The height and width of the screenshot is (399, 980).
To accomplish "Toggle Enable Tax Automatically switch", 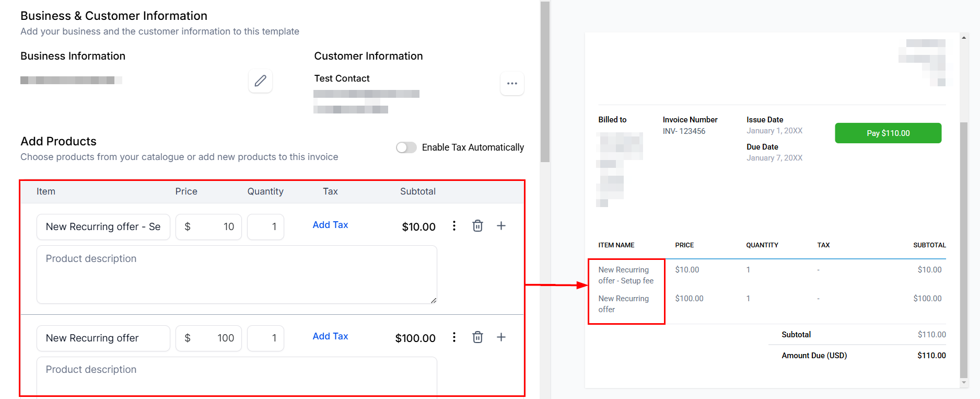I will point(406,147).
